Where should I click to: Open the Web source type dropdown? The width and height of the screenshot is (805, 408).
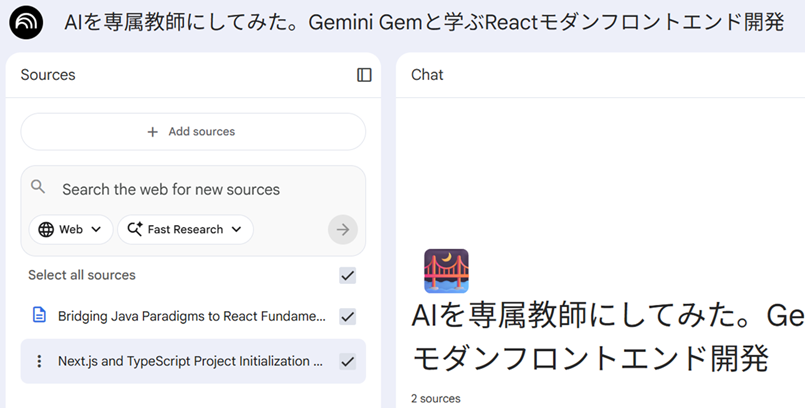click(70, 230)
